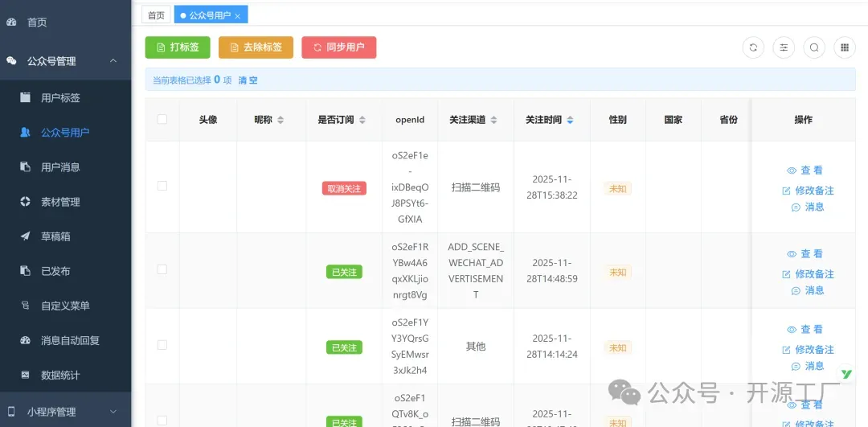Viewport: 868px width, 427px height.
Task: Click the edit icon in the ADD_SCENE_WECHAT_ADVERTISEMENT row
Action: click(x=786, y=274)
